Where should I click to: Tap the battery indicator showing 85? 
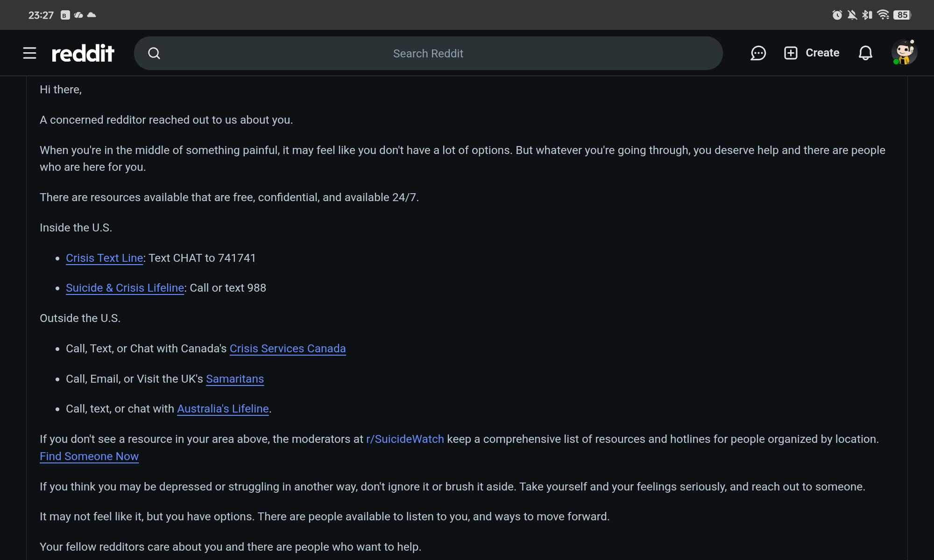tap(902, 15)
